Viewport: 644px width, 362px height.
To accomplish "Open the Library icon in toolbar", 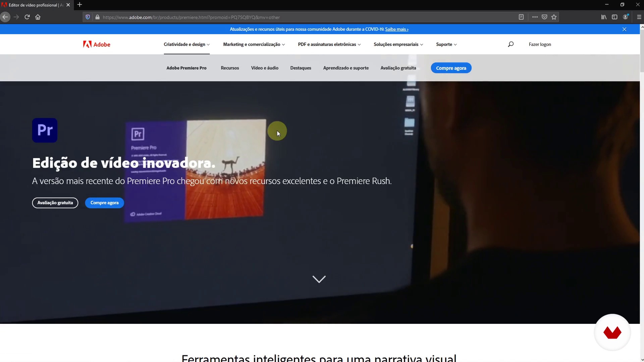I will 604,17.
